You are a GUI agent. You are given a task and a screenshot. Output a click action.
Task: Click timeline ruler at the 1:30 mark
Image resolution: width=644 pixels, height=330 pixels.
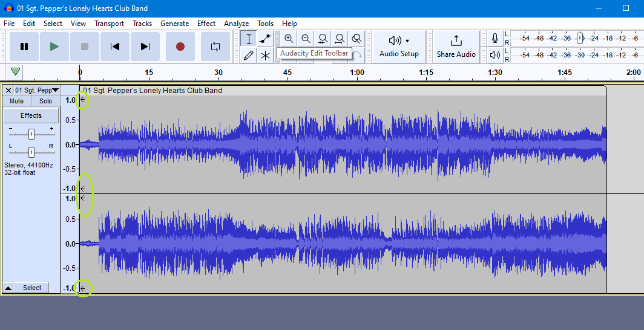point(495,73)
